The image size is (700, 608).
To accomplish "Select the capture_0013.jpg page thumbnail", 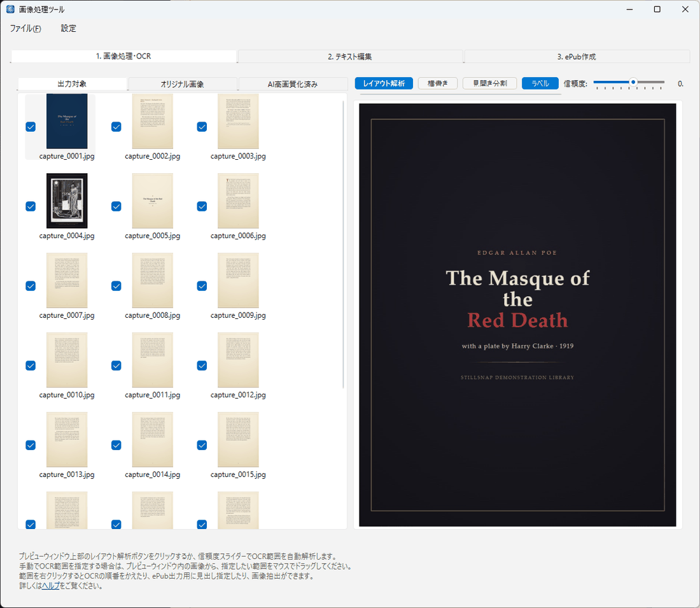I will tap(67, 439).
